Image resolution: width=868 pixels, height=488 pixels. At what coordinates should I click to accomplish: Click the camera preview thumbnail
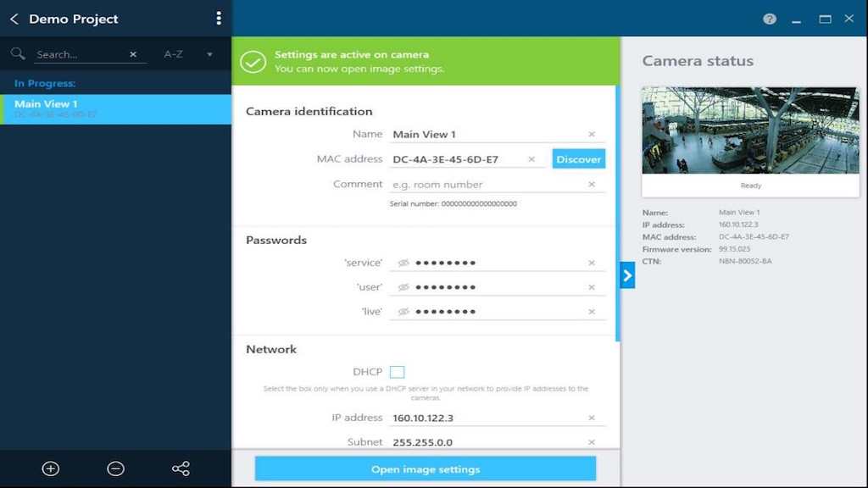tap(750, 130)
